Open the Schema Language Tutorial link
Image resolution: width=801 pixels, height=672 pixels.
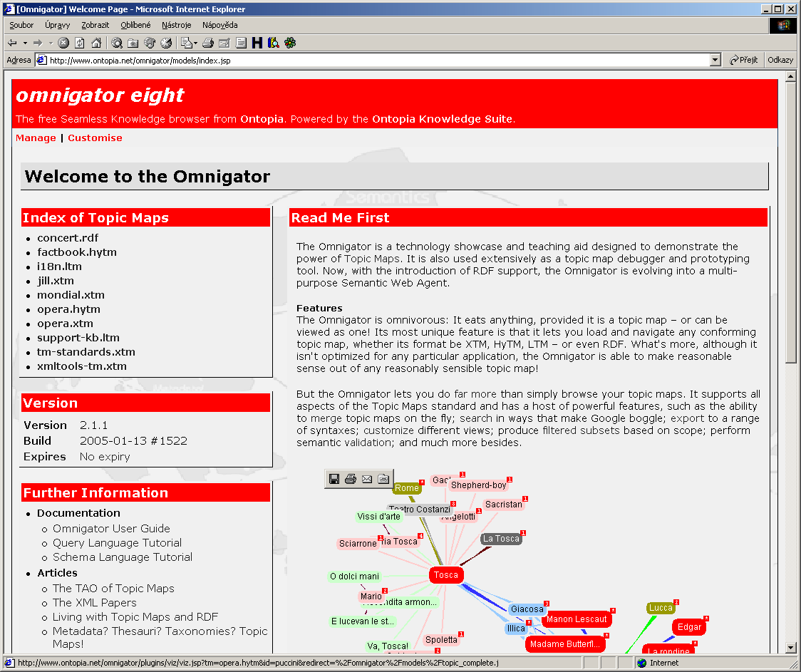pyautogui.click(x=123, y=557)
